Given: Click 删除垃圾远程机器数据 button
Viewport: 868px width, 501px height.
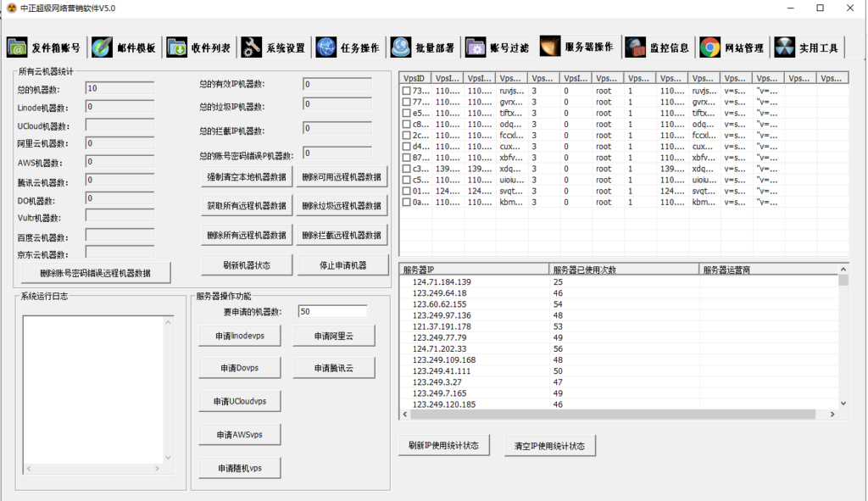Looking at the screenshot, I should tap(342, 206).
